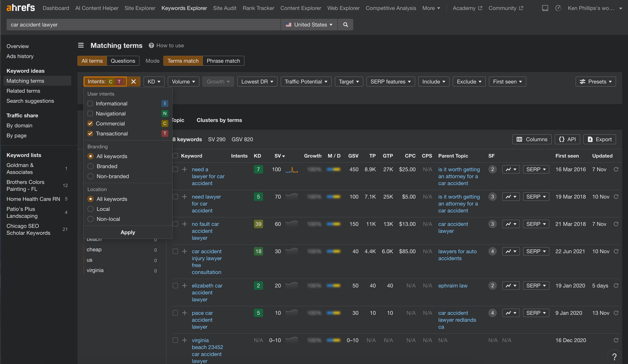Click Apply in the Intents panel

(x=128, y=232)
